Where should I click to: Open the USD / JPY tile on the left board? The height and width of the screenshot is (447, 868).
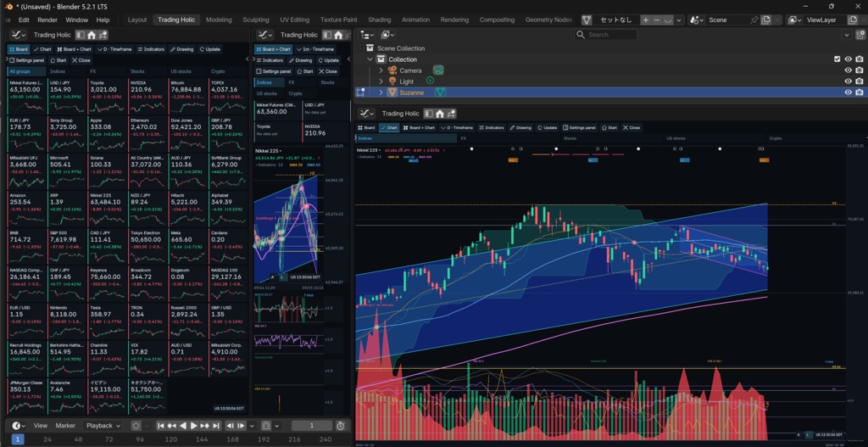point(67,97)
